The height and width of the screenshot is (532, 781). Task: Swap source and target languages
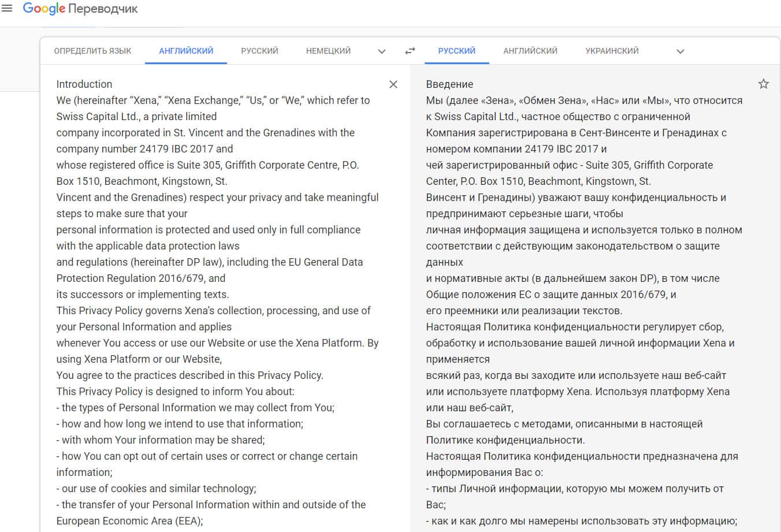410,51
